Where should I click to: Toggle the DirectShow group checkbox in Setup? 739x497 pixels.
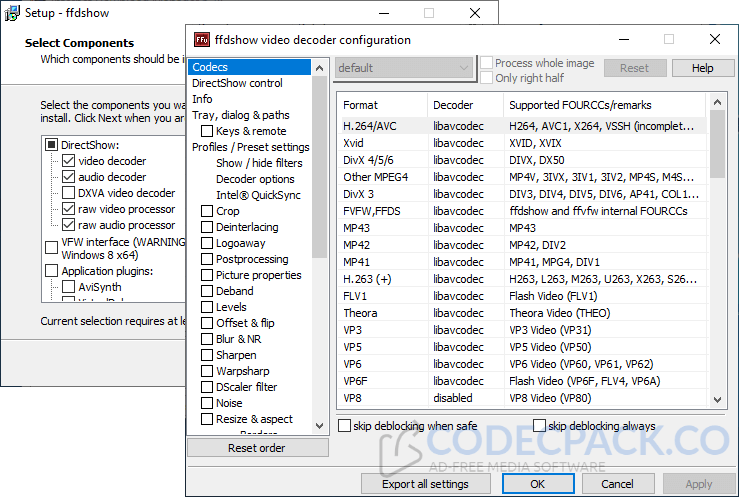[51, 145]
